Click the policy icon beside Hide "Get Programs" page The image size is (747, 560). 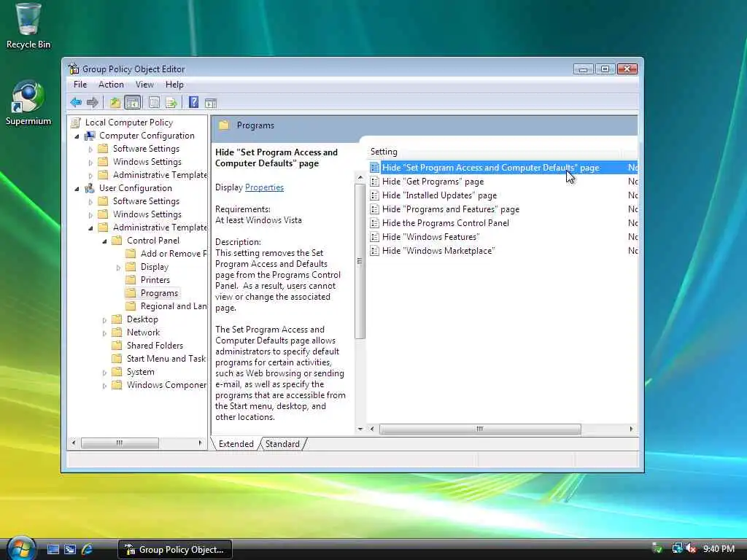[x=374, y=182]
